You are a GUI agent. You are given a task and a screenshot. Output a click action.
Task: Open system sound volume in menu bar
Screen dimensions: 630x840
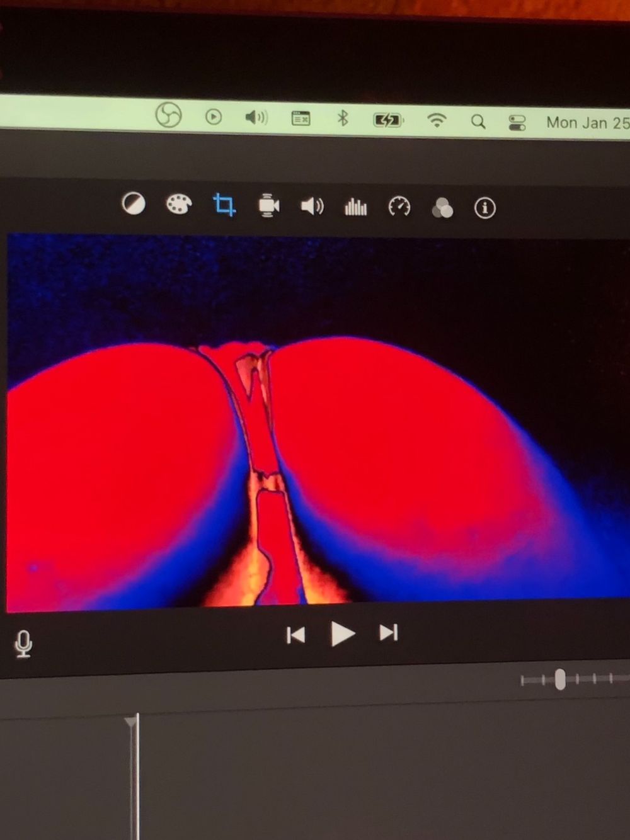click(x=256, y=117)
